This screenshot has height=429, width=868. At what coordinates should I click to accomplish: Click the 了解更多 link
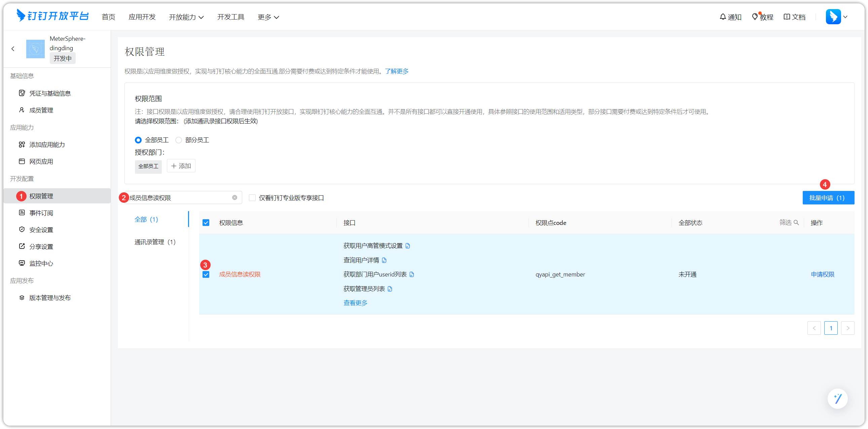[397, 71]
